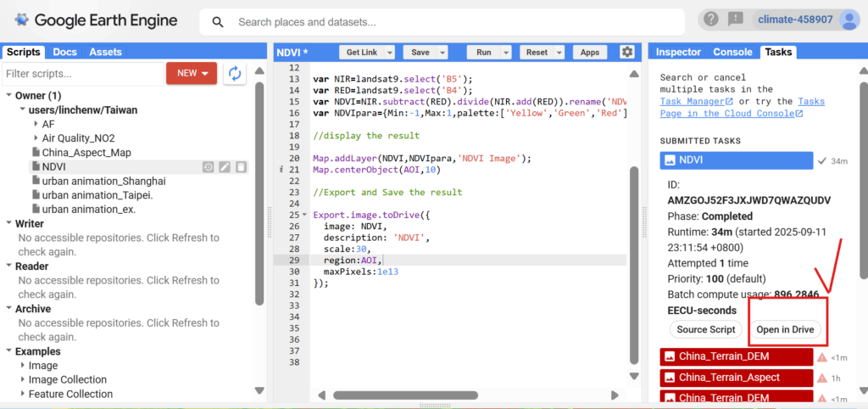Switch to the Inspector tab
This screenshot has height=409, width=868.
click(x=678, y=52)
